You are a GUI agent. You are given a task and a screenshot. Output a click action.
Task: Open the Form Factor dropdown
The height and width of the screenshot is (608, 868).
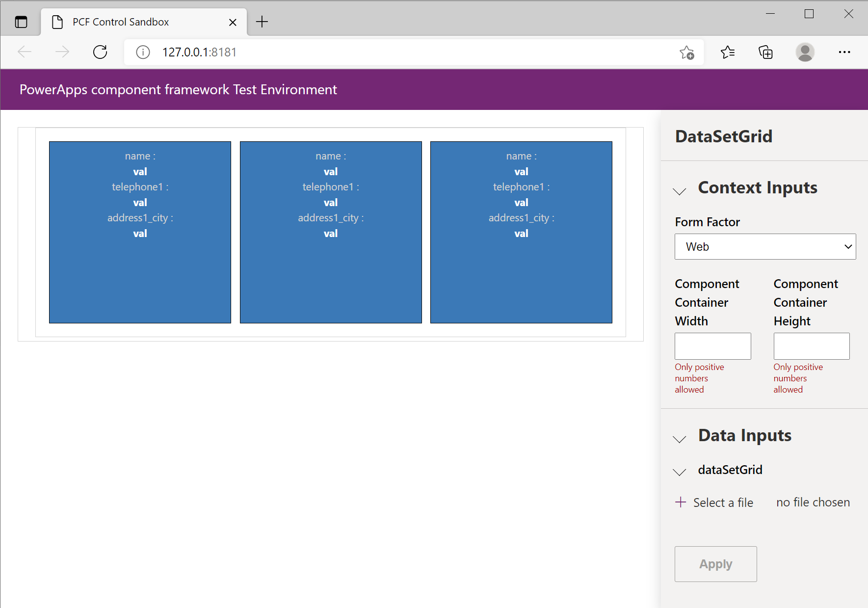[765, 247]
